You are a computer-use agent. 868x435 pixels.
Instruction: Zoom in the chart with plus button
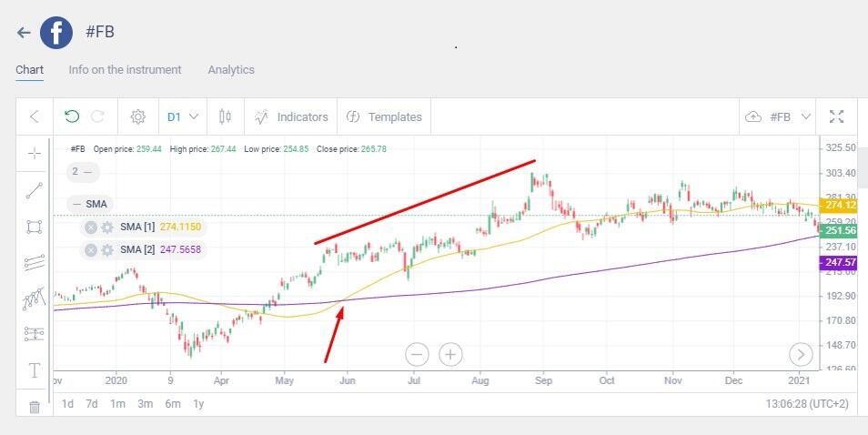pos(450,354)
